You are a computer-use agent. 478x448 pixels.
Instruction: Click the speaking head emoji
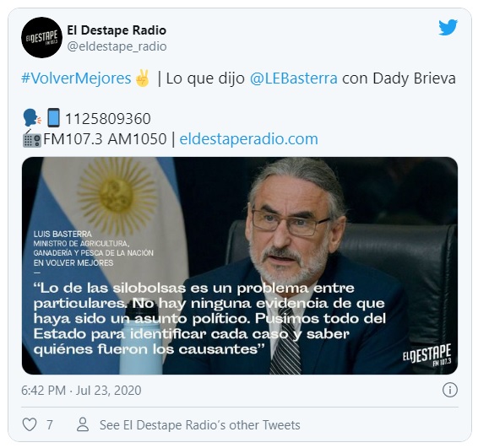click(32, 118)
